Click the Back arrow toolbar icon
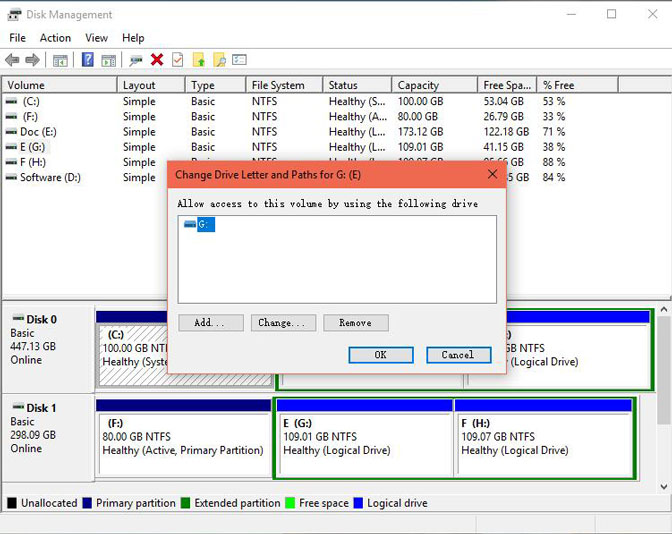The height and width of the screenshot is (534, 672). click(12, 60)
